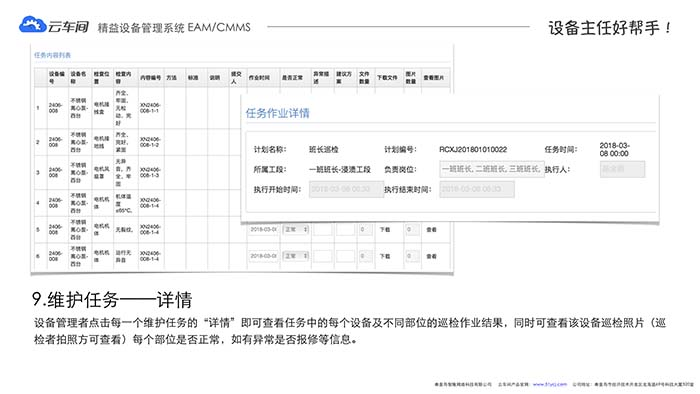
Task: Click the 作业时间 date field in row 6
Action: pyautogui.click(x=263, y=256)
